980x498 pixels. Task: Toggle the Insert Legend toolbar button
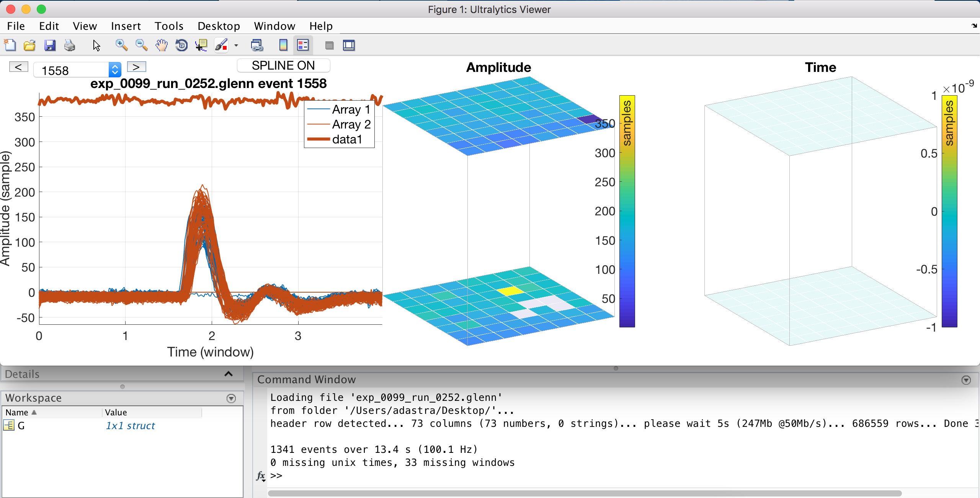(x=303, y=45)
